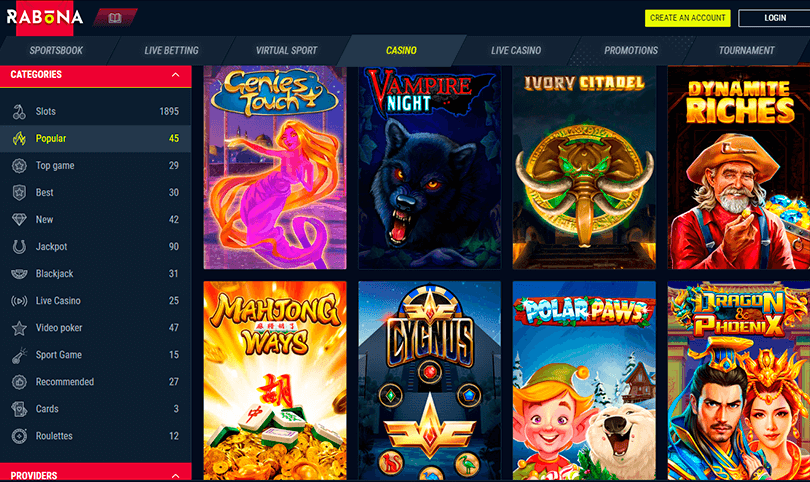Launch the Mahjong Ways game tile
The height and width of the screenshot is (482, 810).
pos(275,381)
